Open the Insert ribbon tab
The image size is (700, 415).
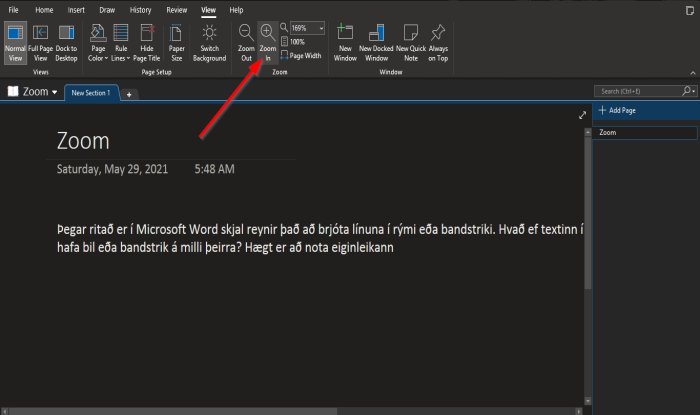click(x=77, y=9)
